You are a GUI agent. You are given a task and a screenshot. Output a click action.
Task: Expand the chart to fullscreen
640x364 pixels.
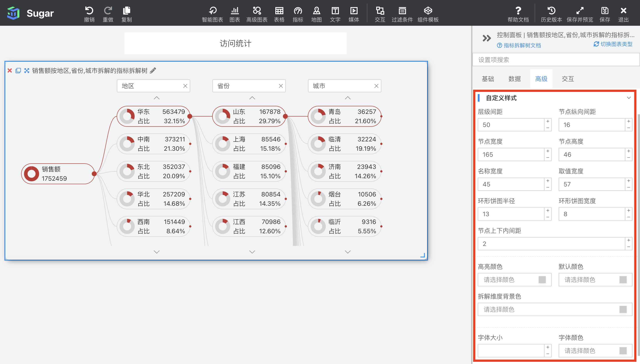[26, 71]
